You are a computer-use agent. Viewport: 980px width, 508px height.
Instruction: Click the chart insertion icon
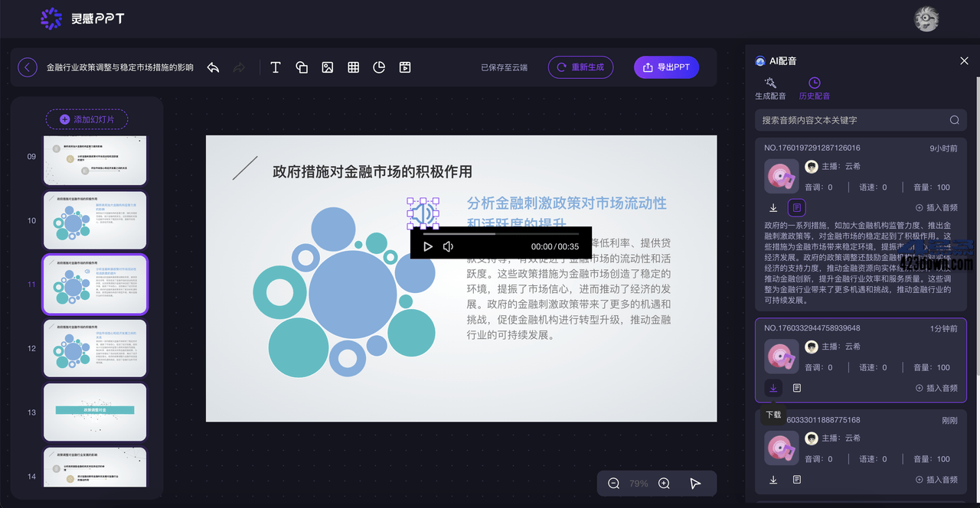pos(379,67)
